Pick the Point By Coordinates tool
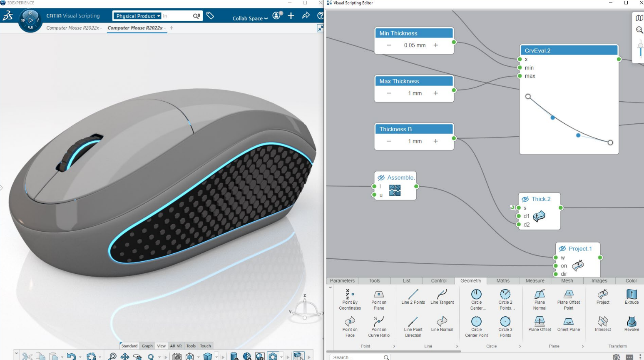Screen dimensions: 644x360 [350, 294]
